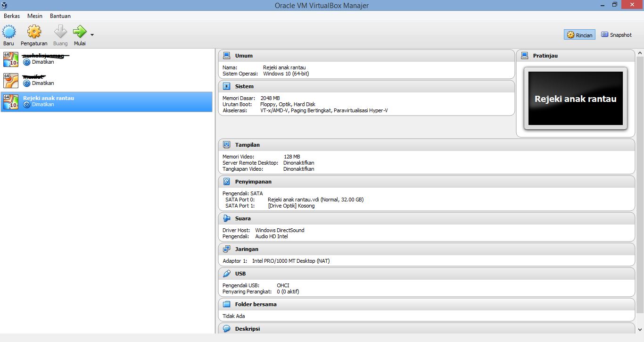
Task: Click the VirtualBox icon in title bar
Action: pos(4,5)
